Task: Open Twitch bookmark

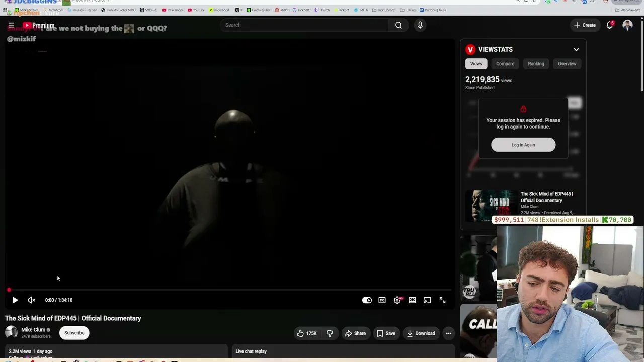Action: (x=323, y=10)
